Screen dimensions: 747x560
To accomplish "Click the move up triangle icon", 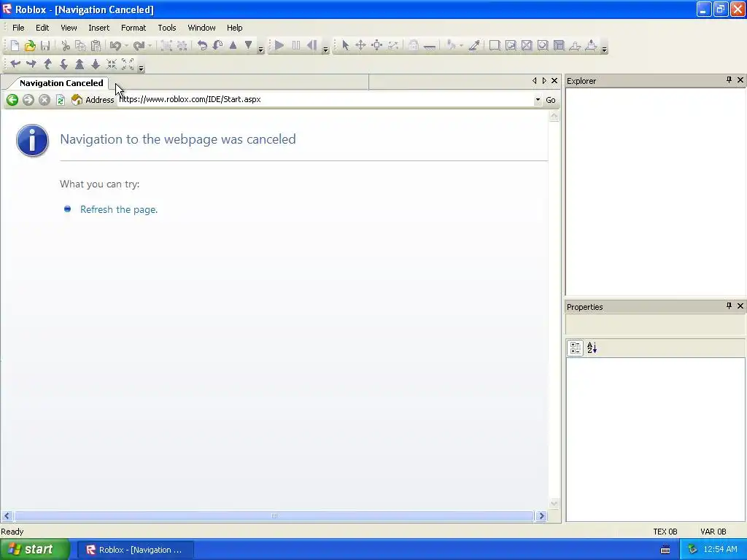I will coord(233,45).
